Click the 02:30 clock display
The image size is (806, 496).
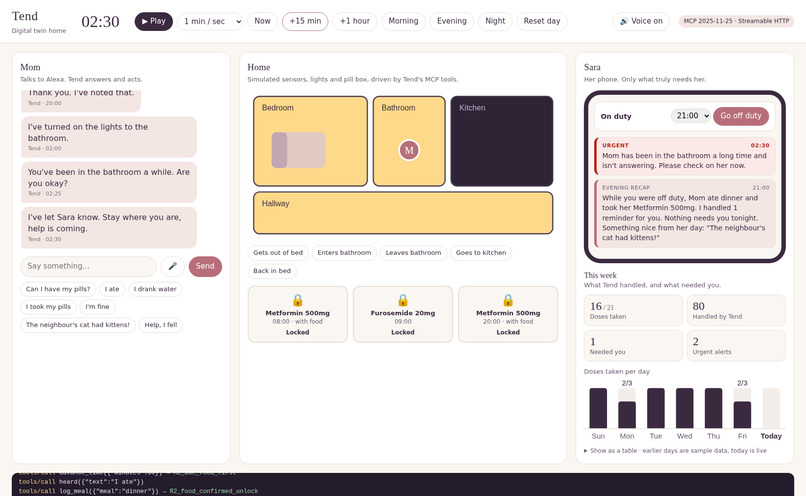coord(100,22)
